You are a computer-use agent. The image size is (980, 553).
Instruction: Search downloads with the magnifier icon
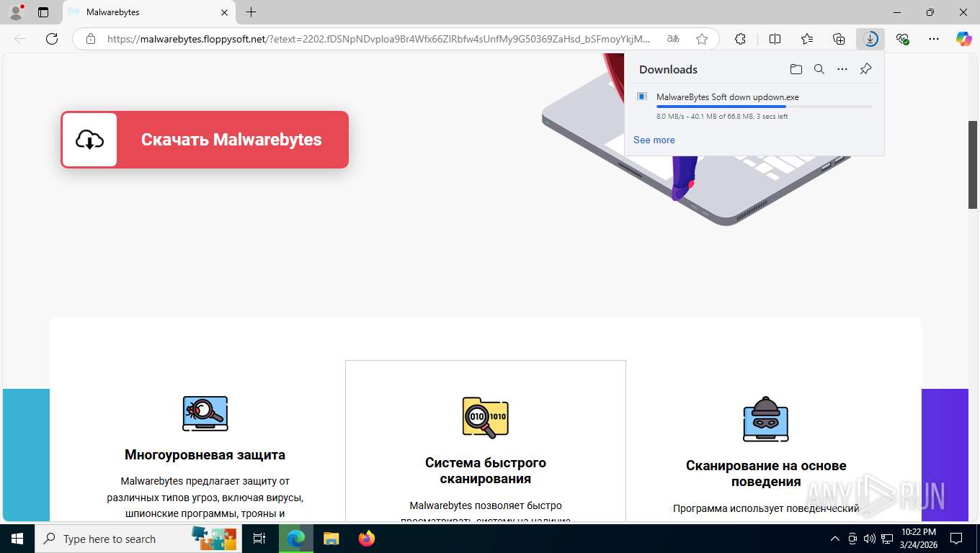click(819, 69)
